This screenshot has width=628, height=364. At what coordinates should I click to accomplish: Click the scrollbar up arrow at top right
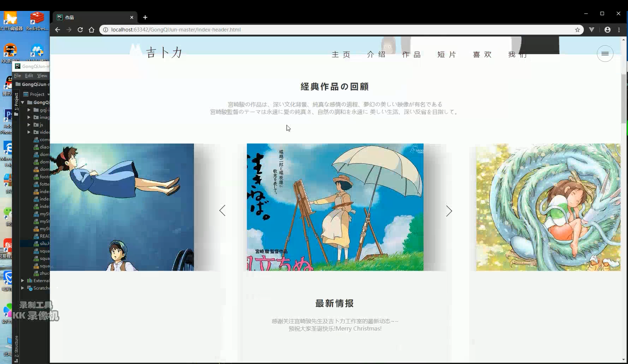point(623,40)
